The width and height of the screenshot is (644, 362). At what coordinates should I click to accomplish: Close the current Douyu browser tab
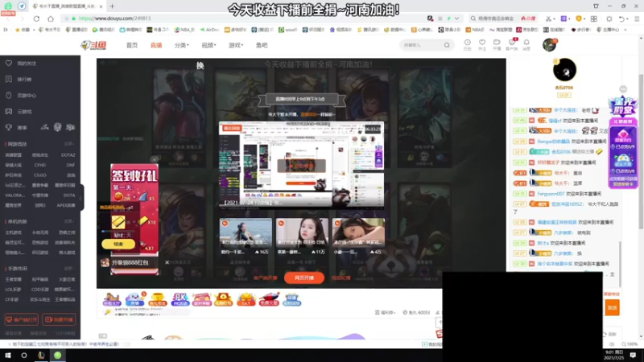pos(101,6)
